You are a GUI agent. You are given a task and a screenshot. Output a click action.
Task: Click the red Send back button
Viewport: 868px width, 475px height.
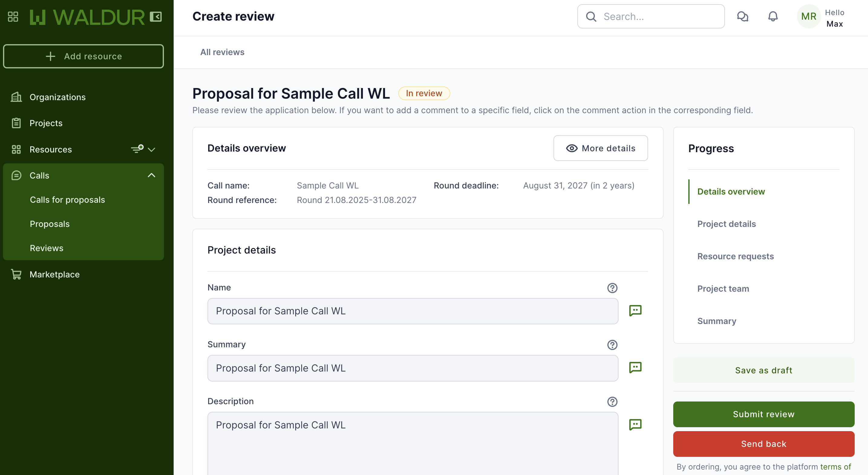(764, 444)
